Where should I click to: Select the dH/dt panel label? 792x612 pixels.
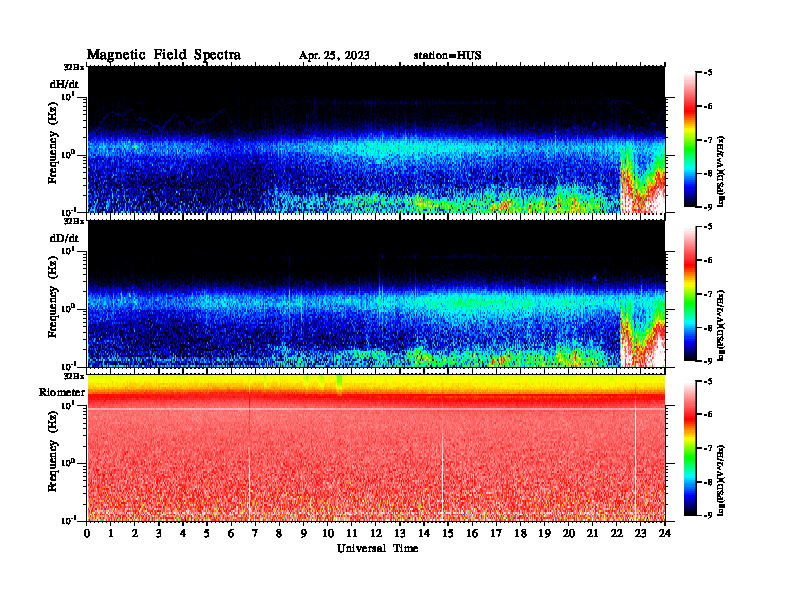coord(64,84)
